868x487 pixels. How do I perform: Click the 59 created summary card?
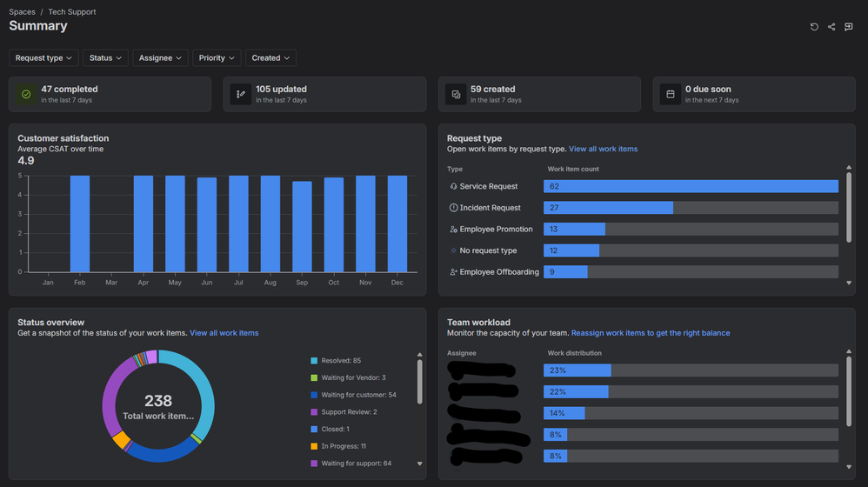click(x=540, y=94)
